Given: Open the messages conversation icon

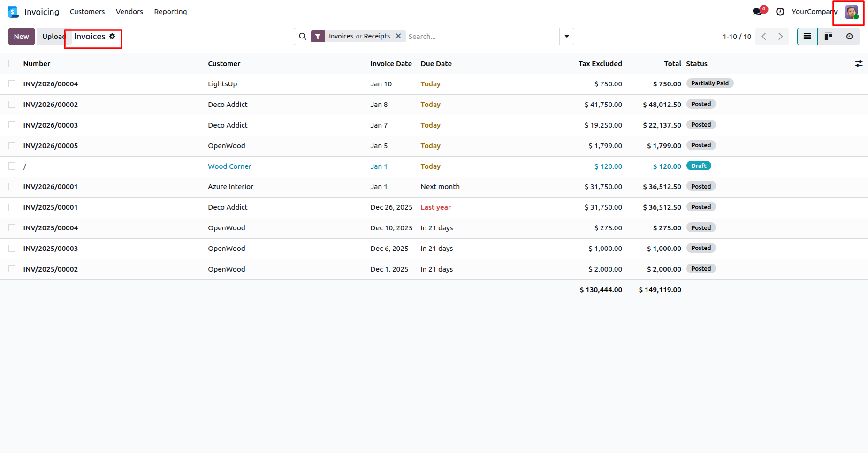Looking at the screenshot, I should (757, 12).
